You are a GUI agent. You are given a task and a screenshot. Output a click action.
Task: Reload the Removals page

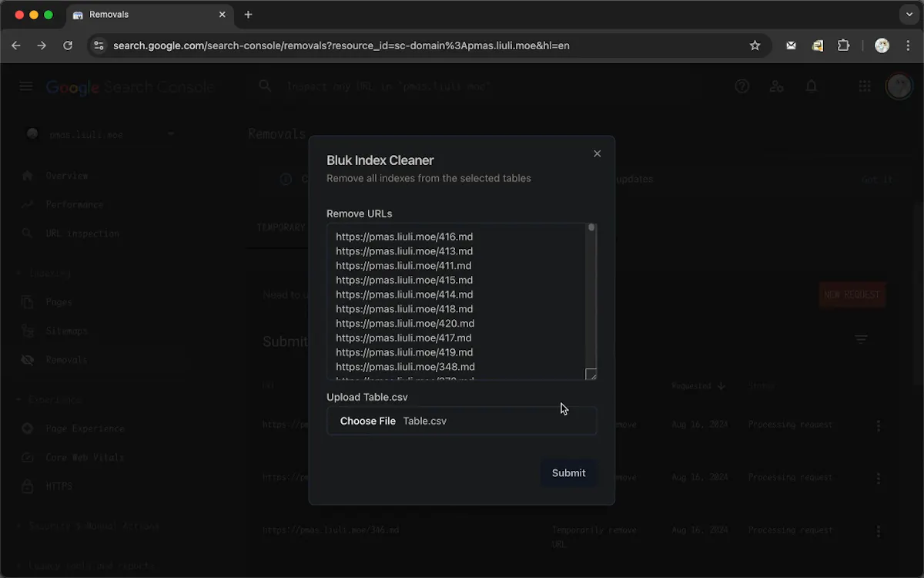(68, 45)
